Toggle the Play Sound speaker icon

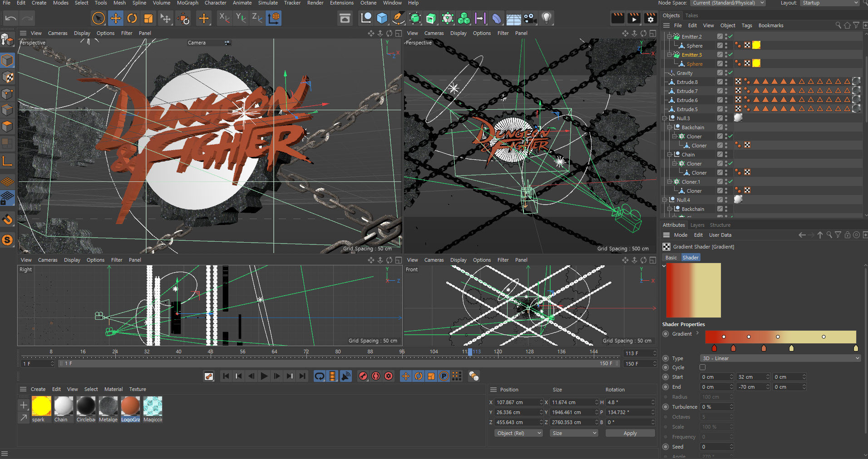click(346, 376)
